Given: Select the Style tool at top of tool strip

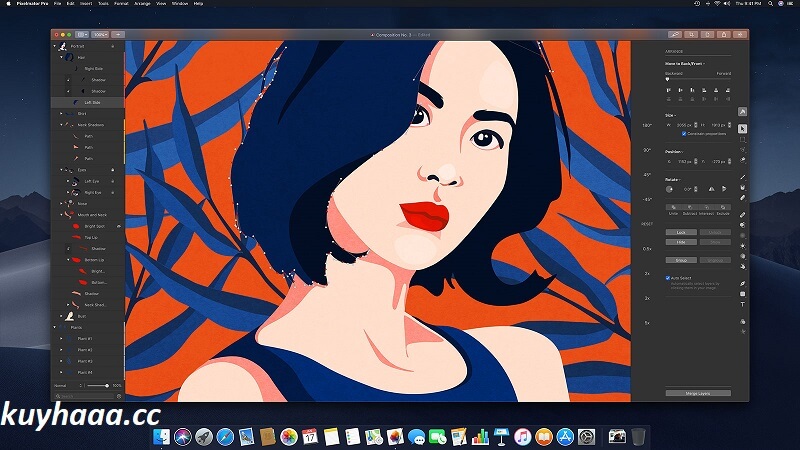Looking at the screenshot, I should click(x=742, y=112).
